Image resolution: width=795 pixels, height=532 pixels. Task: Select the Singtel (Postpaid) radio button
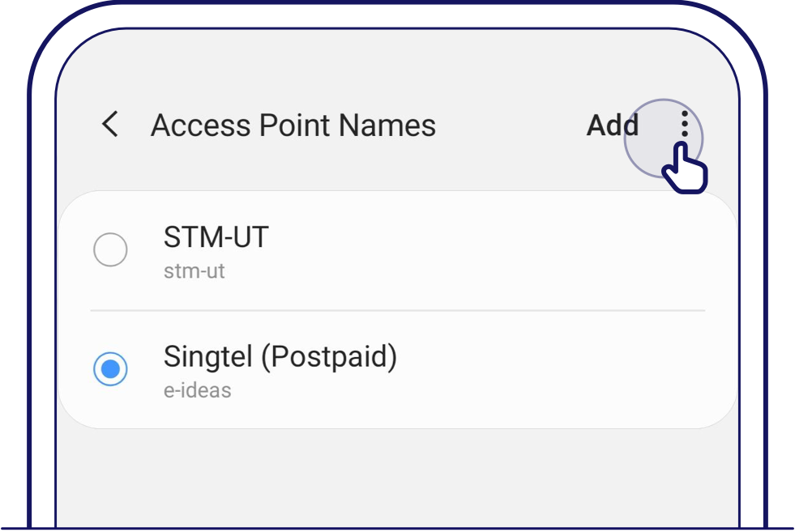tap(110, 369)
